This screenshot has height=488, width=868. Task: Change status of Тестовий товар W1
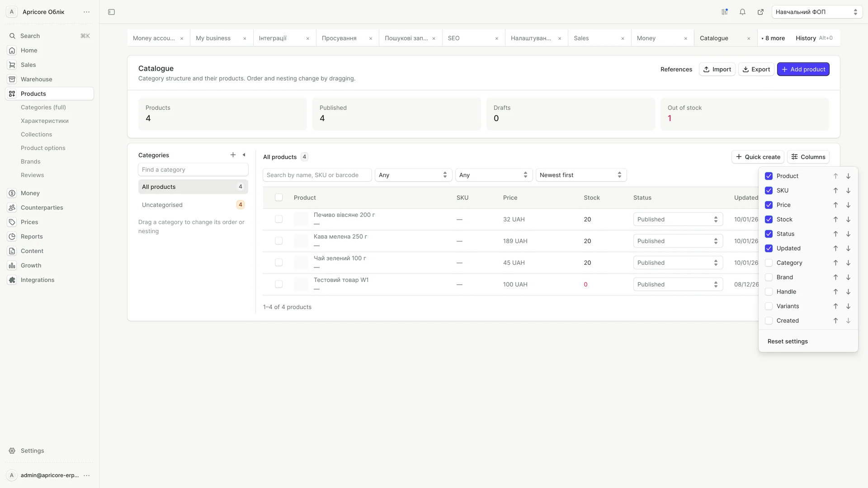(x=678, y=284)
